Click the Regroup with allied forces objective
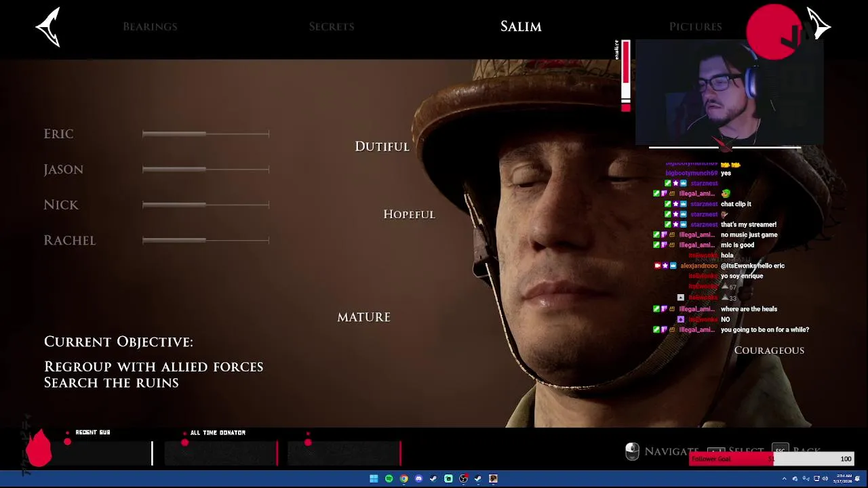The height and width of the screenshot is (488, 868). point(153,367)
